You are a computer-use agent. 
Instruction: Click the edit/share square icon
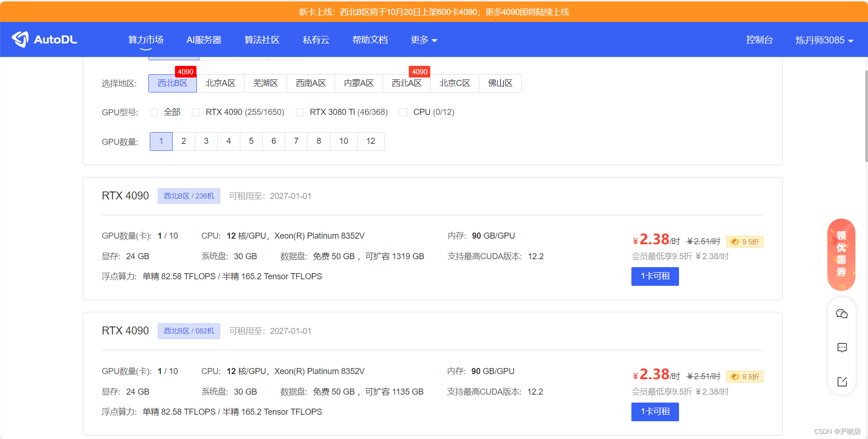click(x=842, y=382)
